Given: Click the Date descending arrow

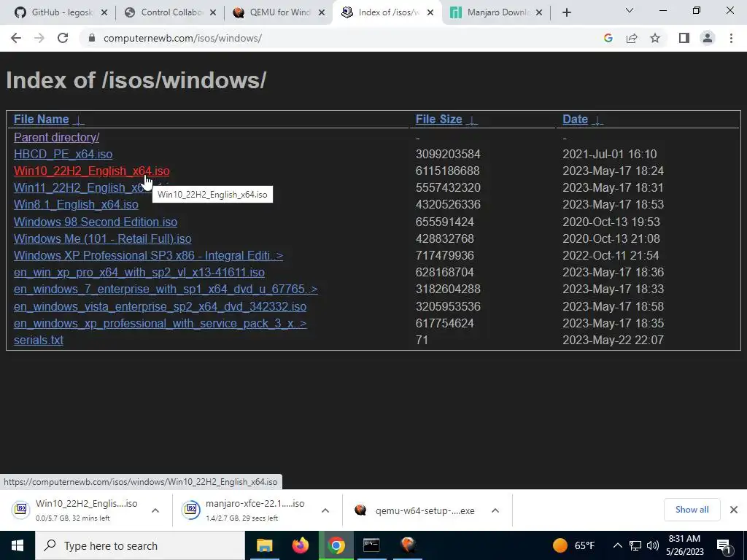Looking at the screenshot, I should pos(598,120).
